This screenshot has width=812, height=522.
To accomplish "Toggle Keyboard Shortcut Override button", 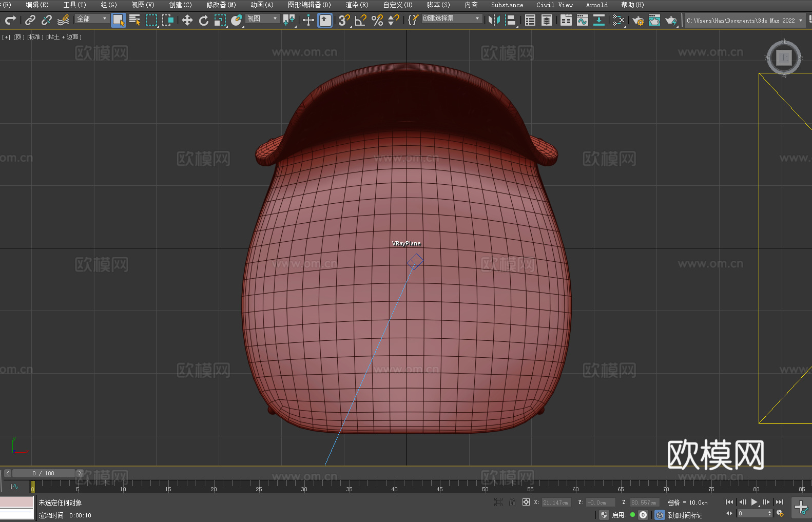I will pyautogui.click(x=325, y=20).
